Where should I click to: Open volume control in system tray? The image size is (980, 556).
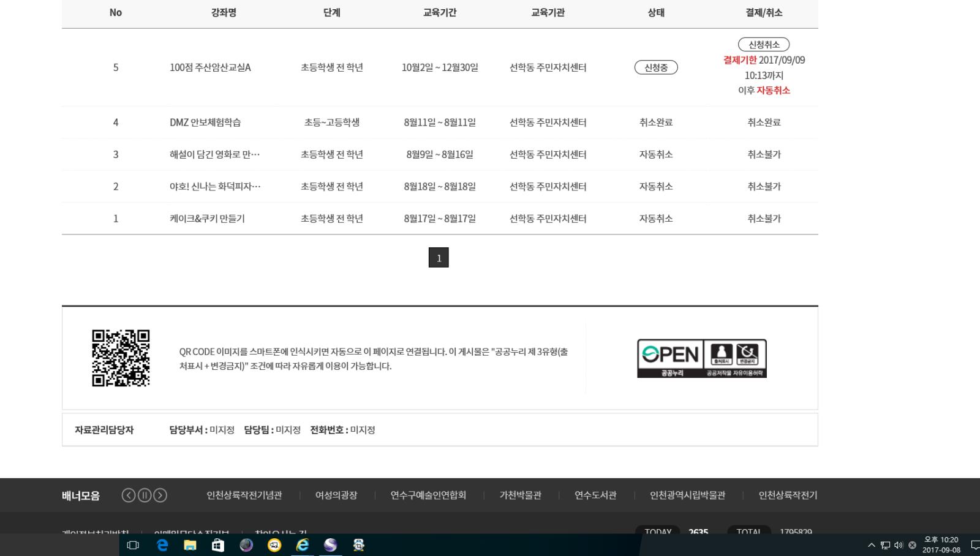click(899, 545)
